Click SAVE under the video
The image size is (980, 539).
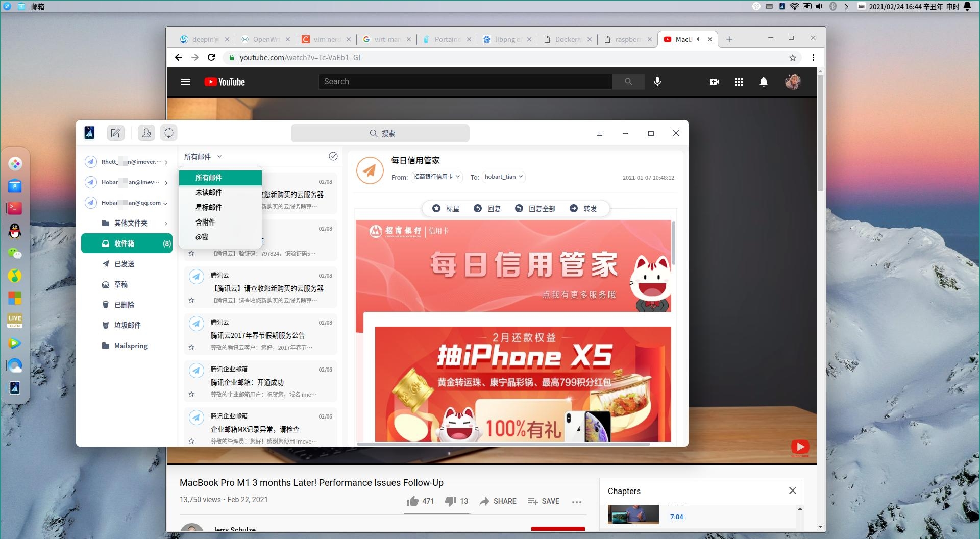click(543, 501)
